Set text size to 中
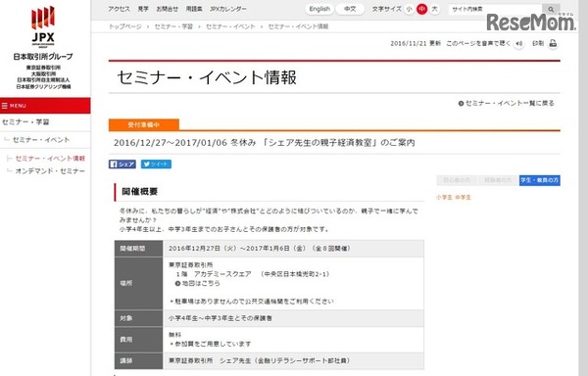The image size is (588, 376). coord(421,9)
